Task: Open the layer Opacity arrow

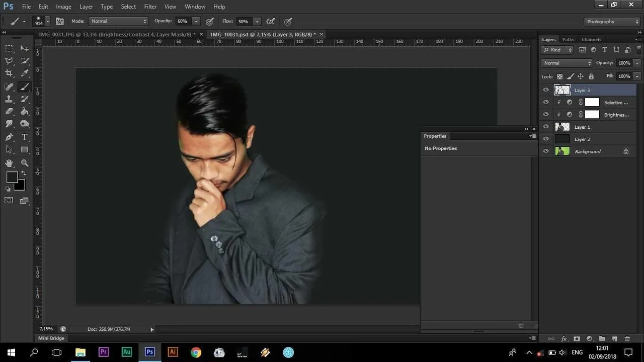Action: [637, 63]
